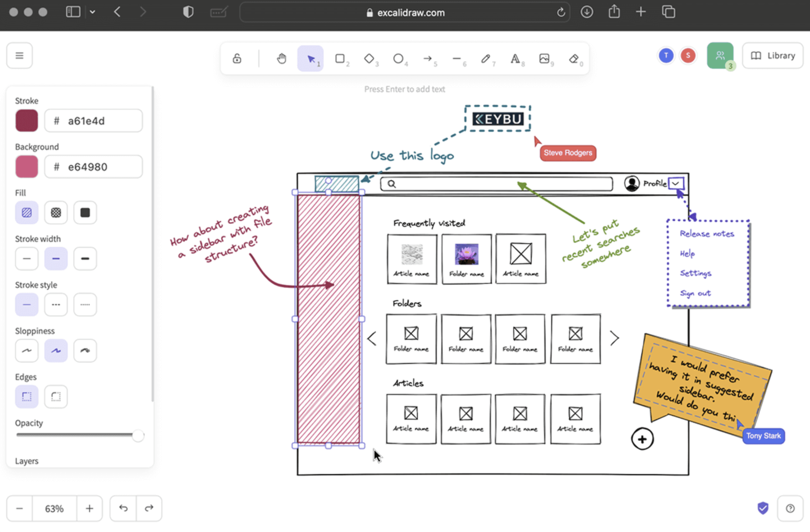Activate the Hand panning tool
This screenshot has height=532, width=810.
(x=281, y=59)
